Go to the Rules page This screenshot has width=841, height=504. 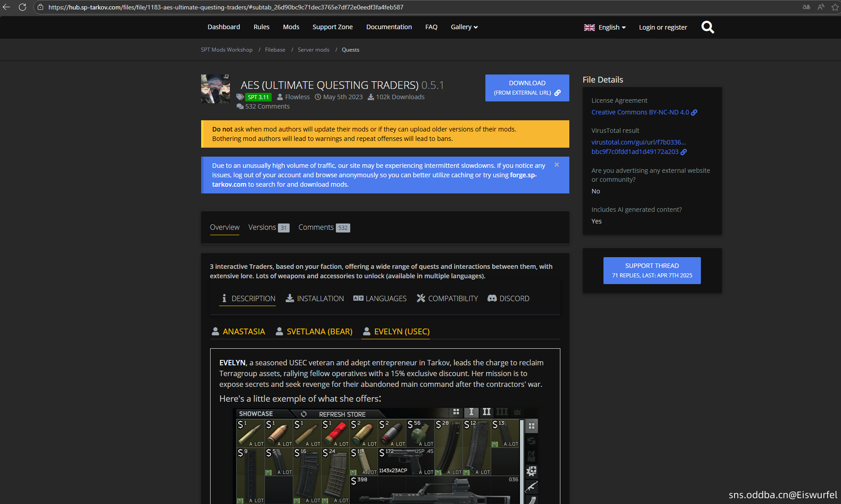pyautogui.click(x=261, y=27)
